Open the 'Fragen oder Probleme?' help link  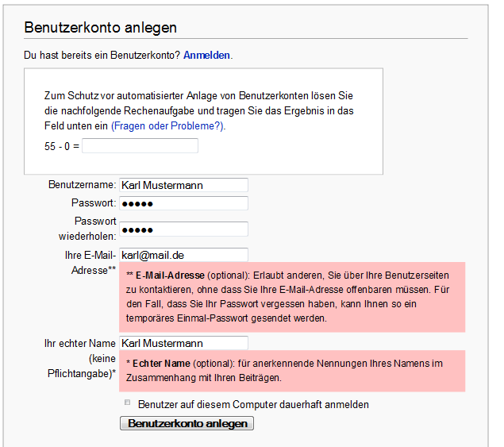pos(168,125)
